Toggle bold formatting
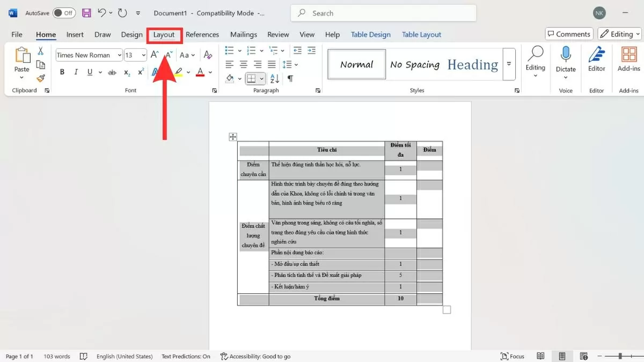Screen dimensions: 644x362 click(x=62, y=71)
